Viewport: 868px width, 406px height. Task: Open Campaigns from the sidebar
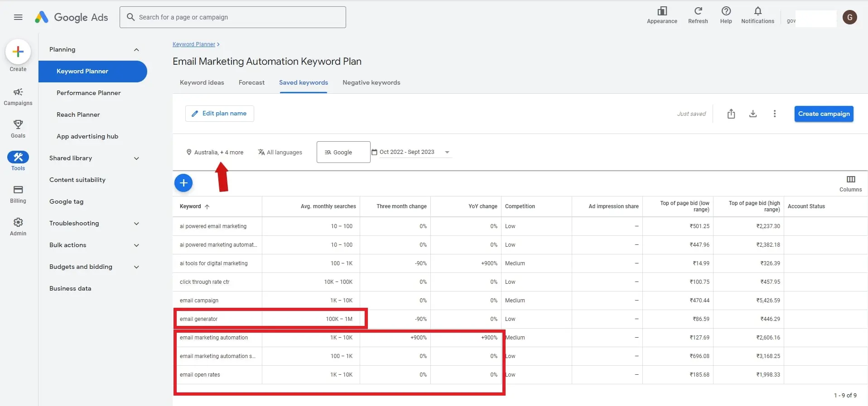(18, 96)
